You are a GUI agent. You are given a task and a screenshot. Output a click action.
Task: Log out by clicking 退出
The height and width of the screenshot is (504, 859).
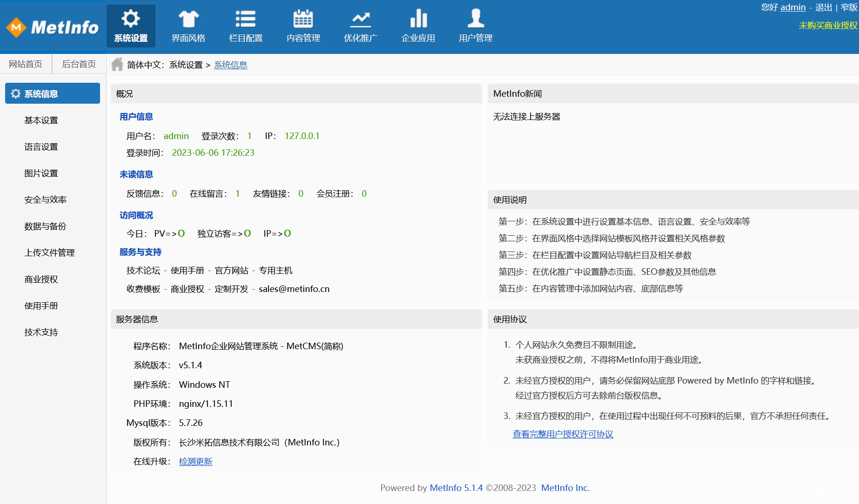pos(823,7)
